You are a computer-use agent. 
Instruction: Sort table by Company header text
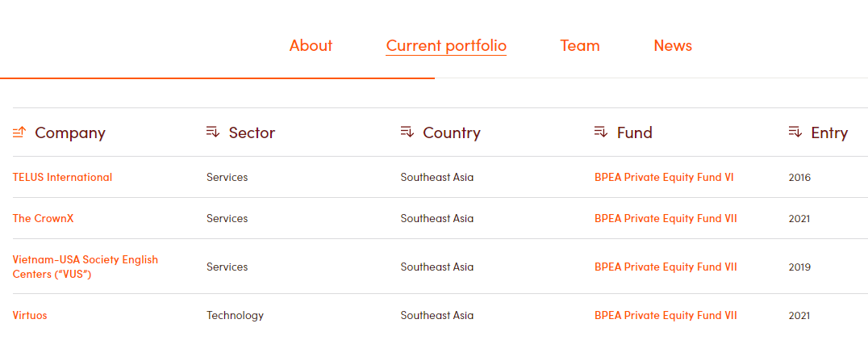[x=70, y=133]
